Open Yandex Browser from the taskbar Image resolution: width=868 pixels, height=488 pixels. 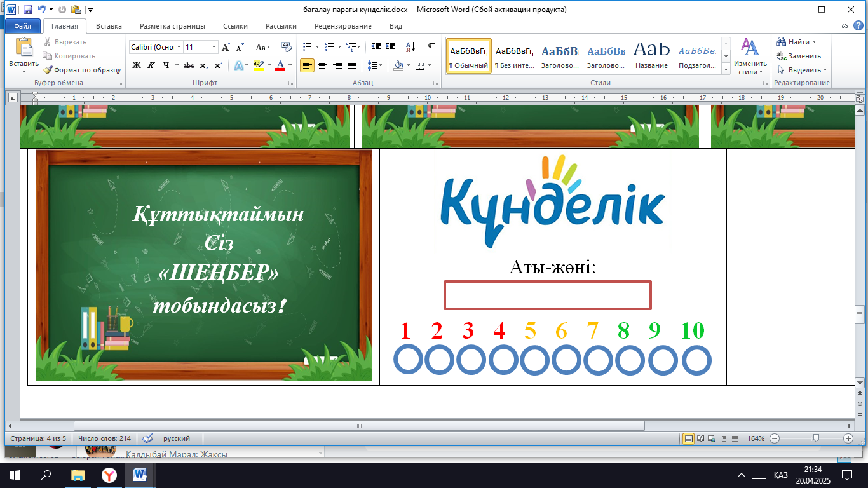pos(109,475)
